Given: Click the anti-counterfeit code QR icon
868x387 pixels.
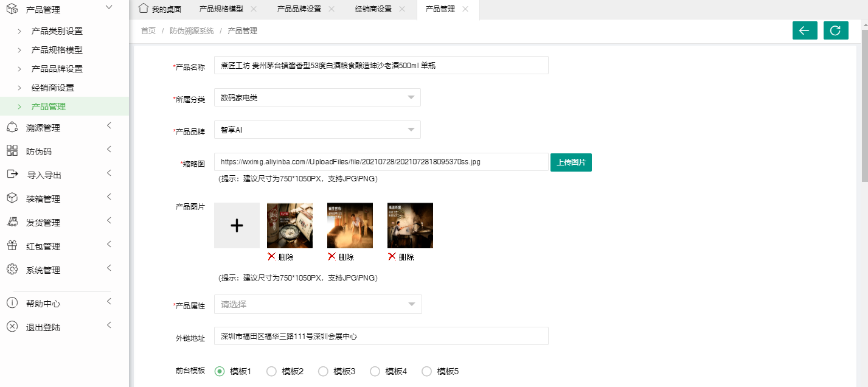Looking at the screenshot, I should (12, 152).
